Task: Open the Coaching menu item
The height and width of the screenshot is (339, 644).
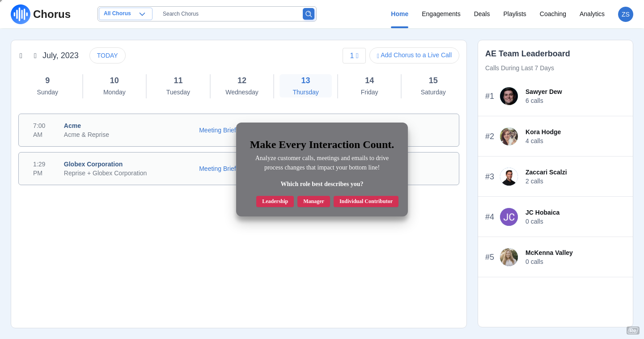Action: [552, 14]
